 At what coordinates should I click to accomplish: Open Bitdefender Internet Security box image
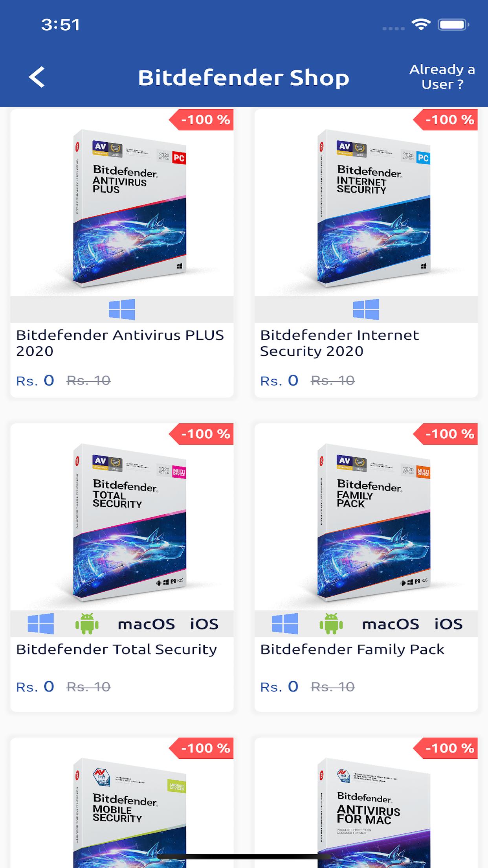pyautogui.click(x=374, y=208)
